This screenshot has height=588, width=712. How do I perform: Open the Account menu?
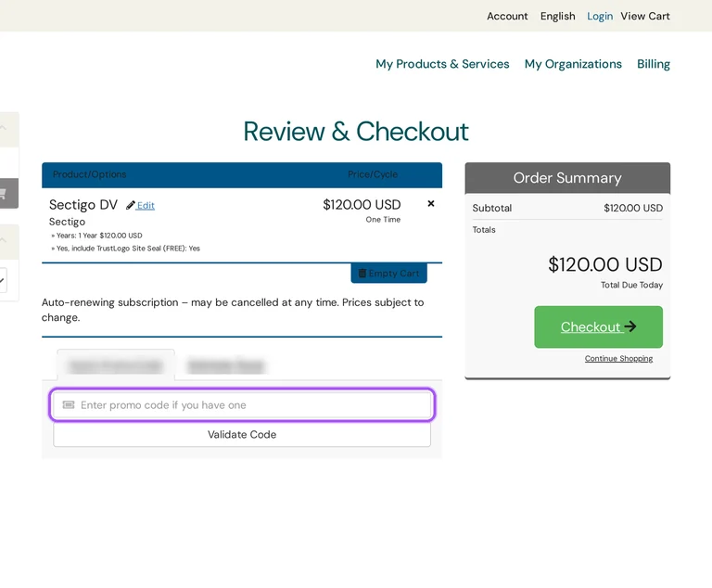pos(507,17)
